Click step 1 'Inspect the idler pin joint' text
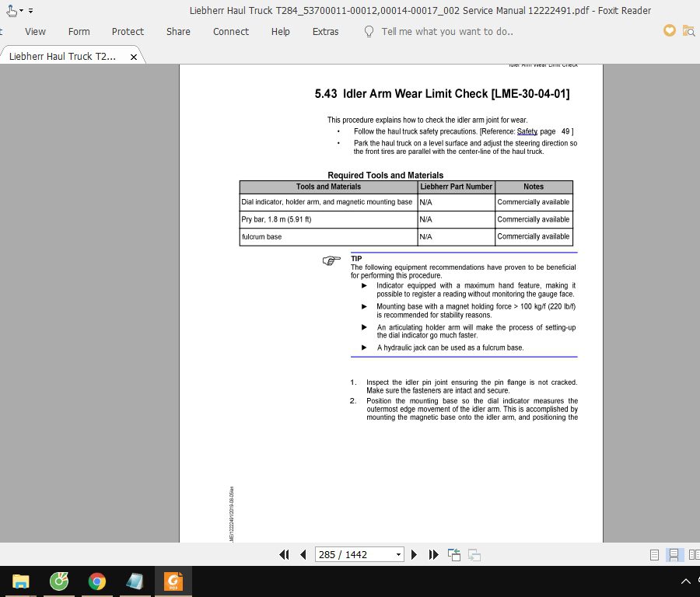Screen dimensions: 700x597 pos(472,386)
